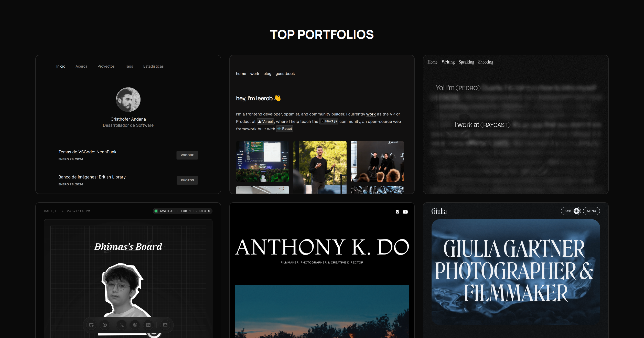Open the Speaking link on Pedro's site
This screenshot has height=338, width=644.
tap(466, 62)
